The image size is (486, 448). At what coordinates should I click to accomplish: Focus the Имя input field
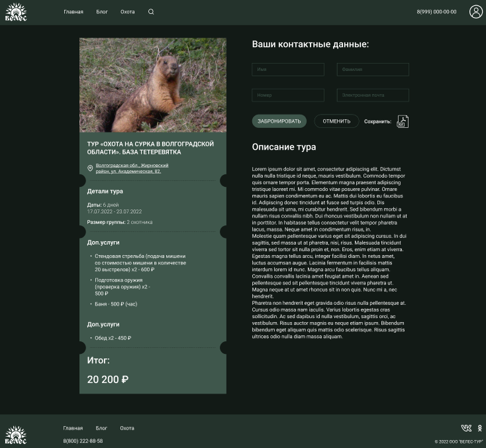coord(288,70)
